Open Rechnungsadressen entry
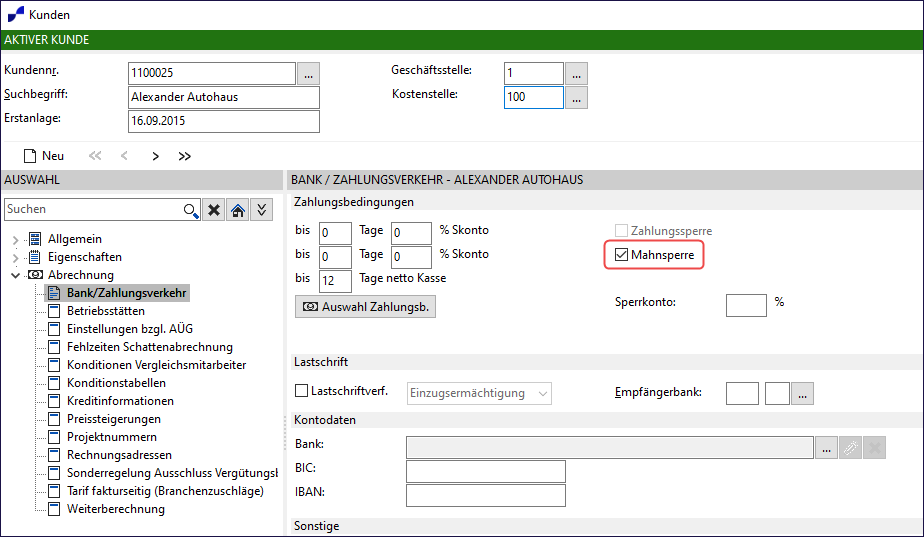The image size is (924, 537). point(119,455)
